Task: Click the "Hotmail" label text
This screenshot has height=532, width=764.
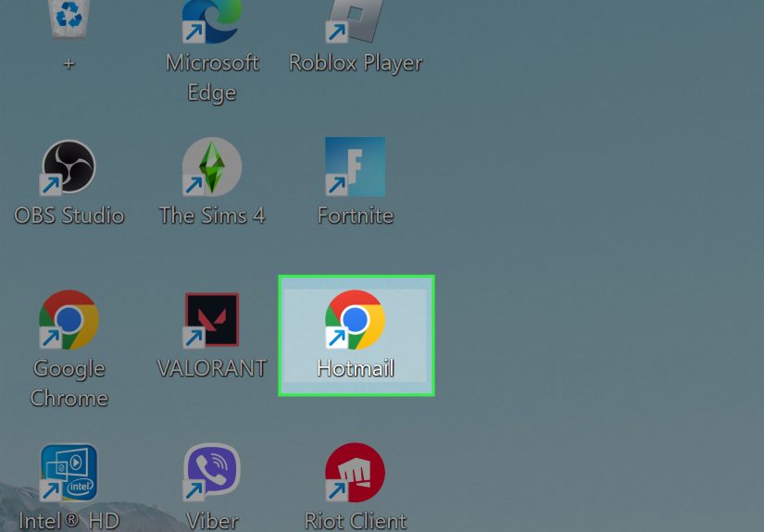Action: pyautogui.click(x=356, y=368)
